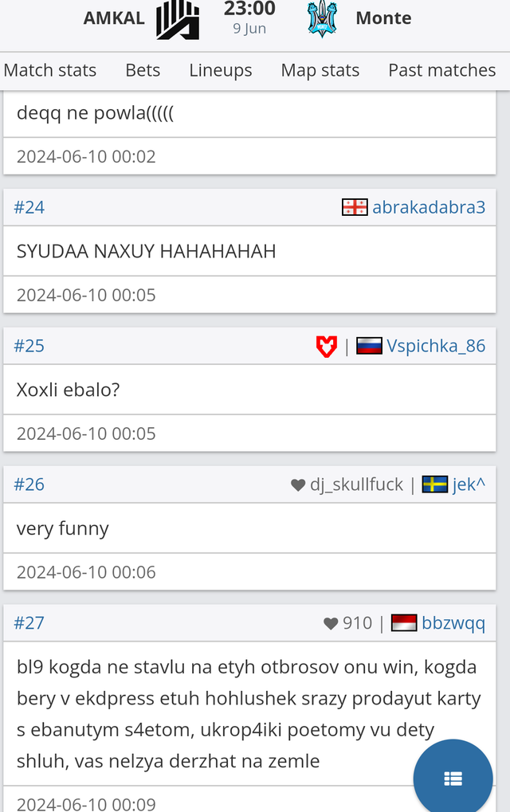
Task: Open bbzwqq user profile
Action: (453, 623)
